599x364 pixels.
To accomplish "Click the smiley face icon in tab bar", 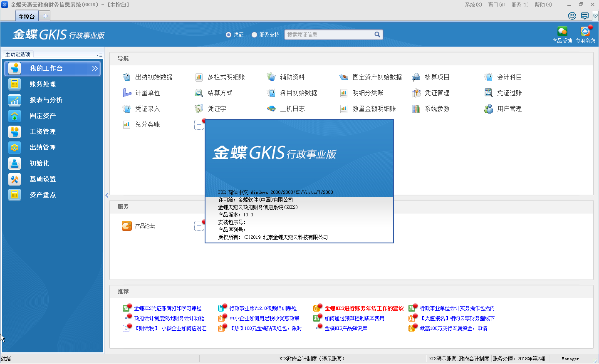I will click(x=572, y=16).
